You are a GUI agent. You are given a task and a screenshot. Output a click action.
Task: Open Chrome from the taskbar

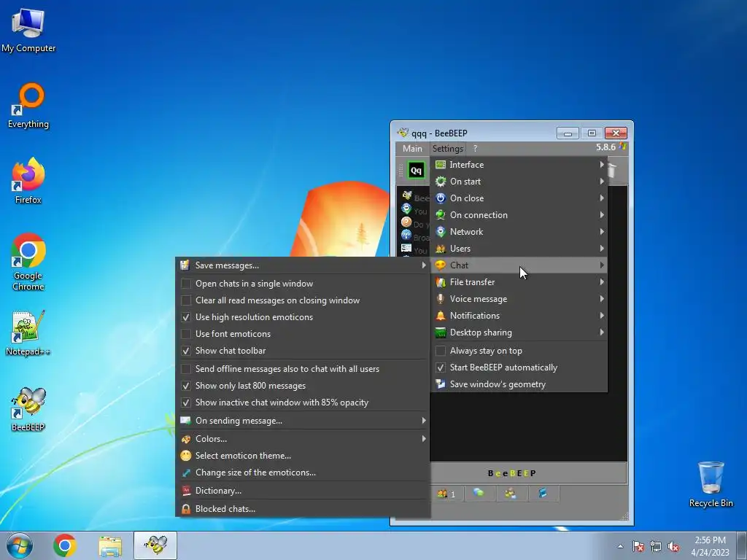(x=65, y=545)
